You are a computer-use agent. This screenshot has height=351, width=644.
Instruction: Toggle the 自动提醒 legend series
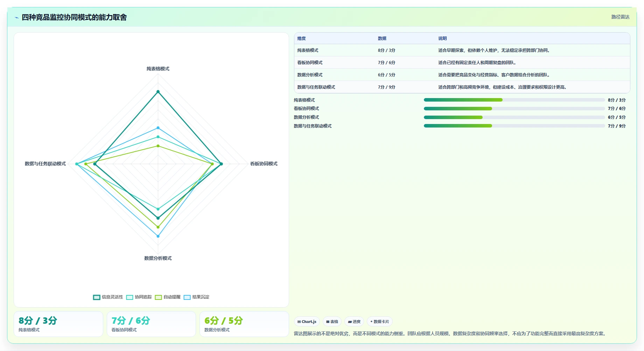(x=168, y=297)
